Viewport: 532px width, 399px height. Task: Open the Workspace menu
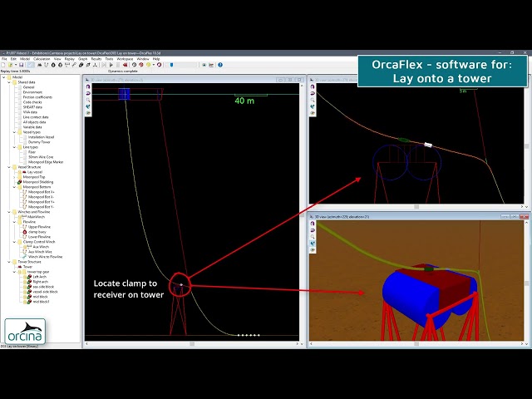coord(125,59)
